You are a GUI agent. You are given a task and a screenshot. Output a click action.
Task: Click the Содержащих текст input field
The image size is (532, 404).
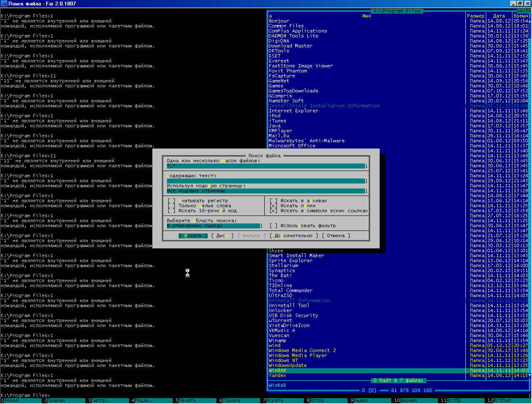tap(266, 181)
